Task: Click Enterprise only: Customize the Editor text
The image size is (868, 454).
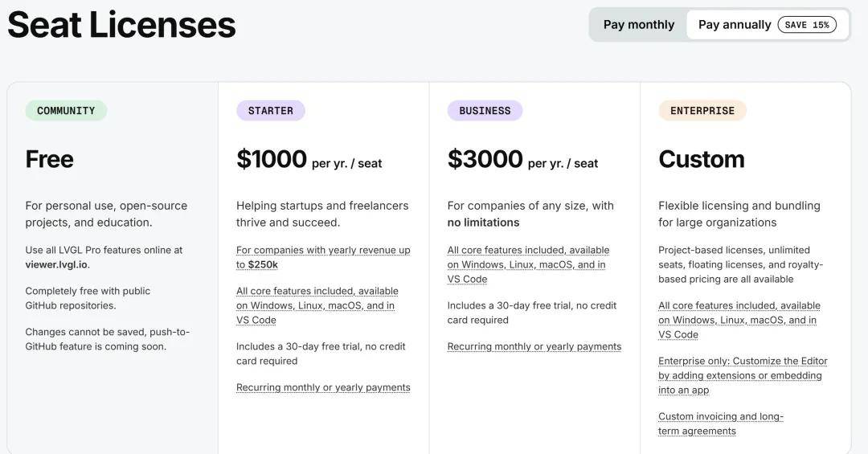Action: (742, 375)
